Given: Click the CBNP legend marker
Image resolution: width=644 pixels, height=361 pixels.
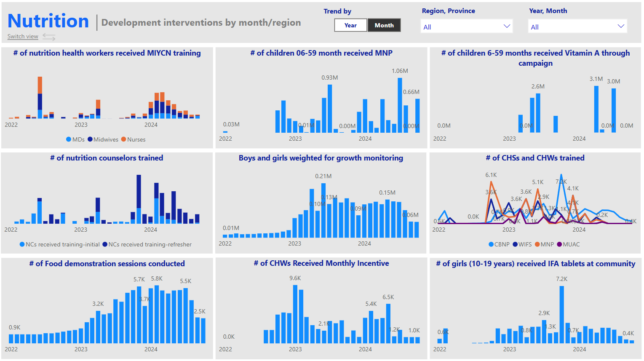Looking at the screenshot, I should coord(491,244).
